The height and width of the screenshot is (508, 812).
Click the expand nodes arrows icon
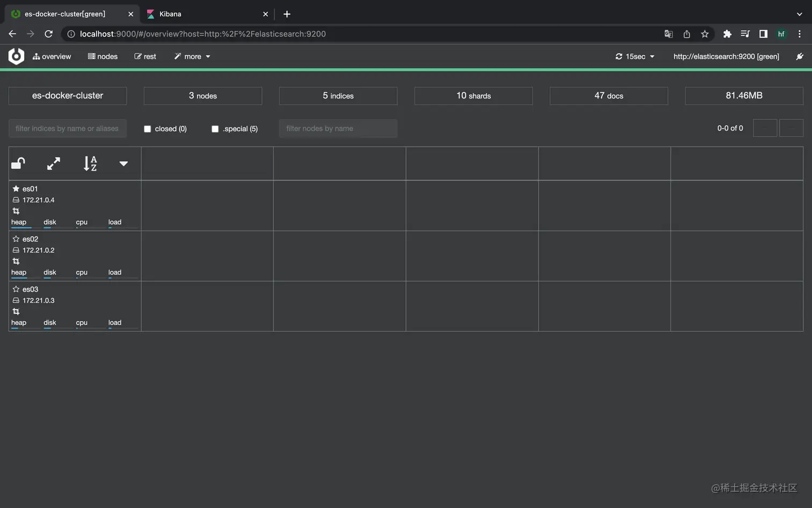54,163
